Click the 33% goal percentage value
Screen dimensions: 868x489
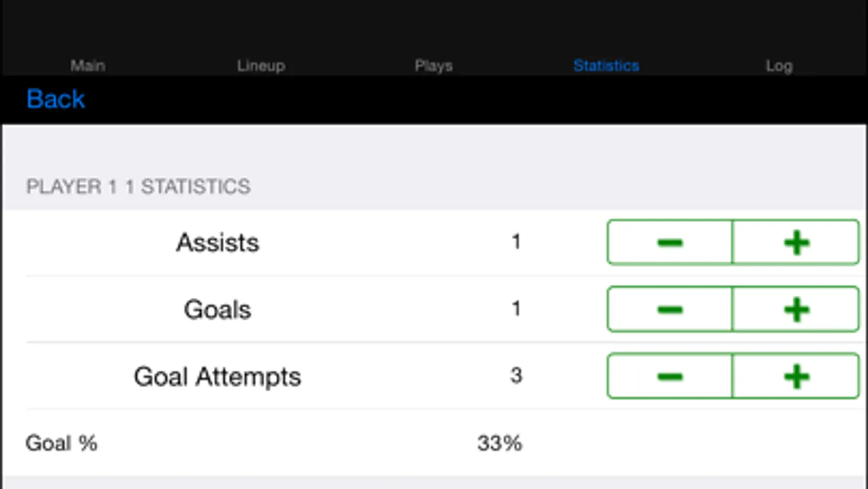(x=499, y=443)
